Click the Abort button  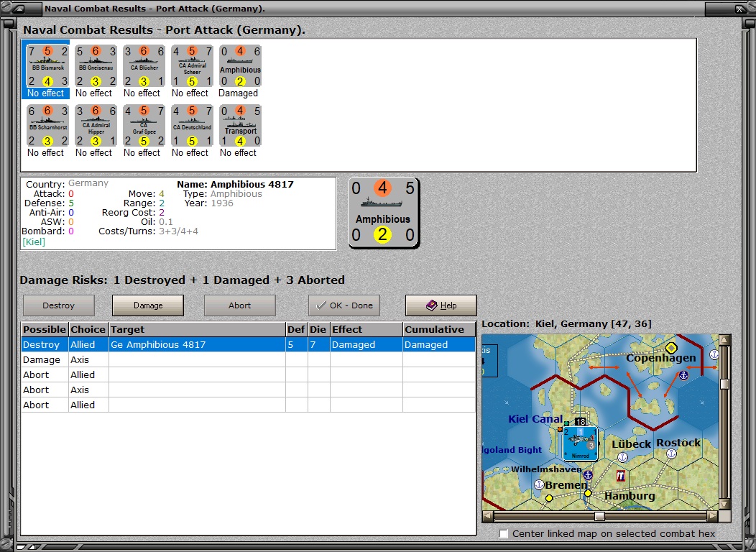coord(239,305)
